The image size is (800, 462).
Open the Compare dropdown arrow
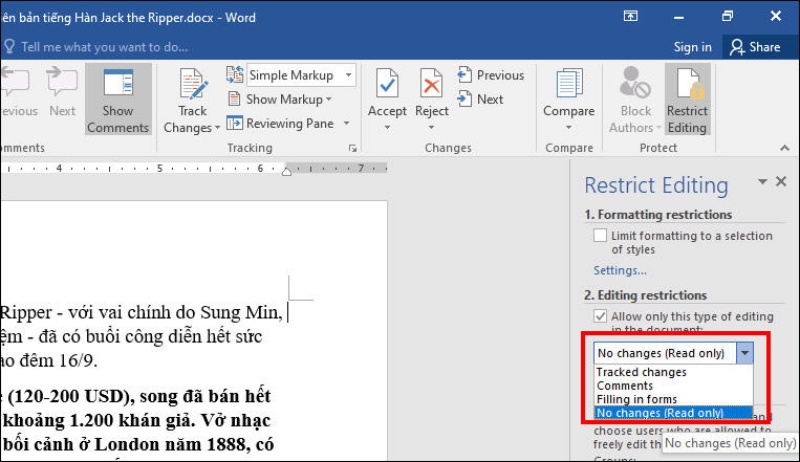click(569, 127)
